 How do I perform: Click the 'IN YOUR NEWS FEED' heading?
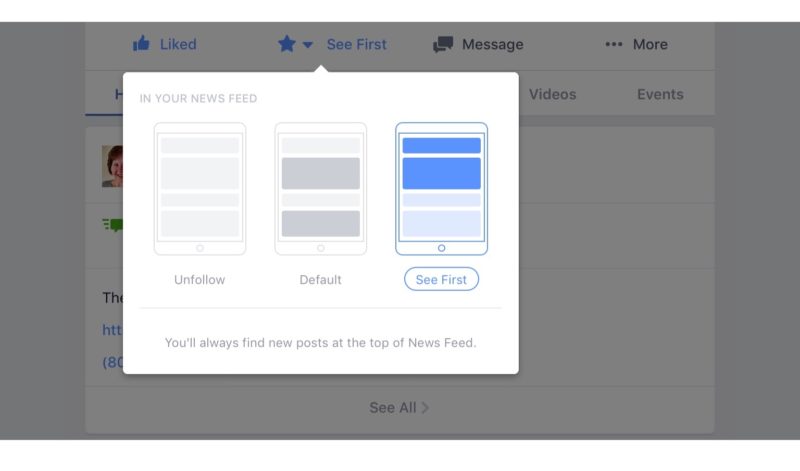[198, 98]
